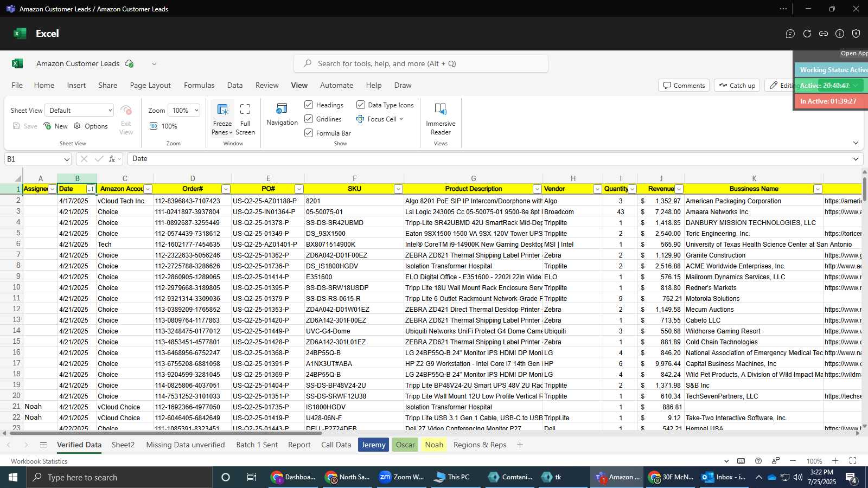Click the horizontal scrollbar thumb
This screenshot has height=488, width=868.
point(165,433)
